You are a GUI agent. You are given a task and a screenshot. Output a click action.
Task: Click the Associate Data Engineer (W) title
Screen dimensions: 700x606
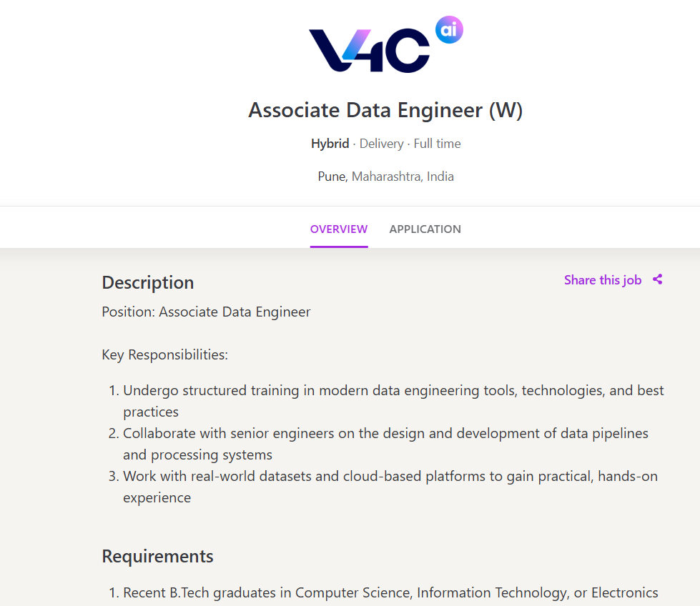click(385, 111)
